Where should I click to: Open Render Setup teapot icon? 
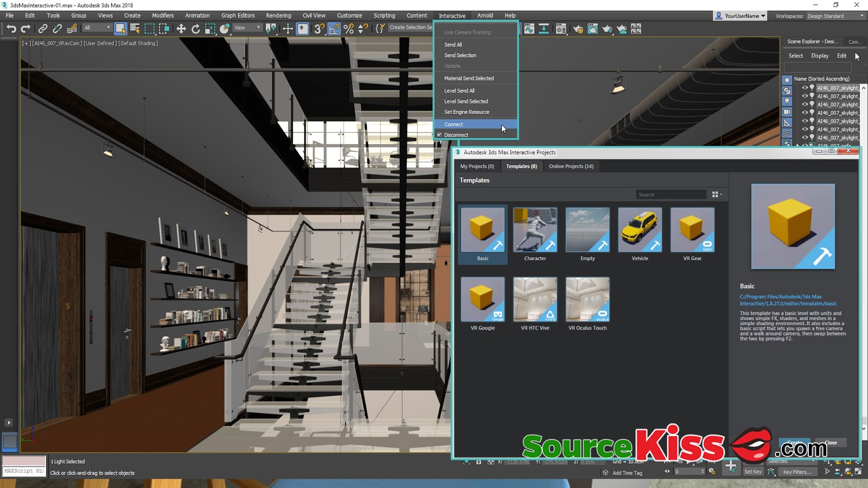(x=578, y=29)
